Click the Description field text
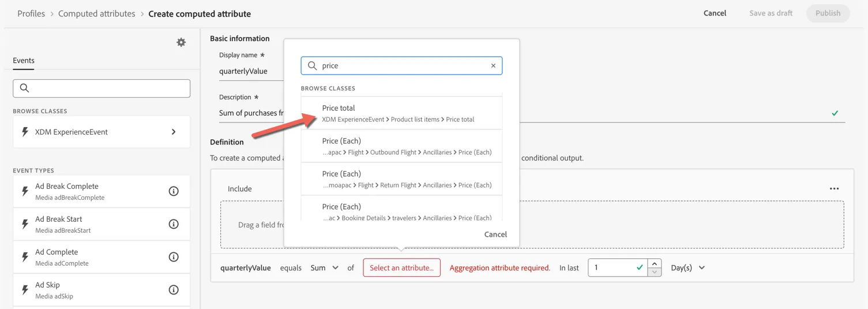 pyautogui.click(x=251, y=113)
